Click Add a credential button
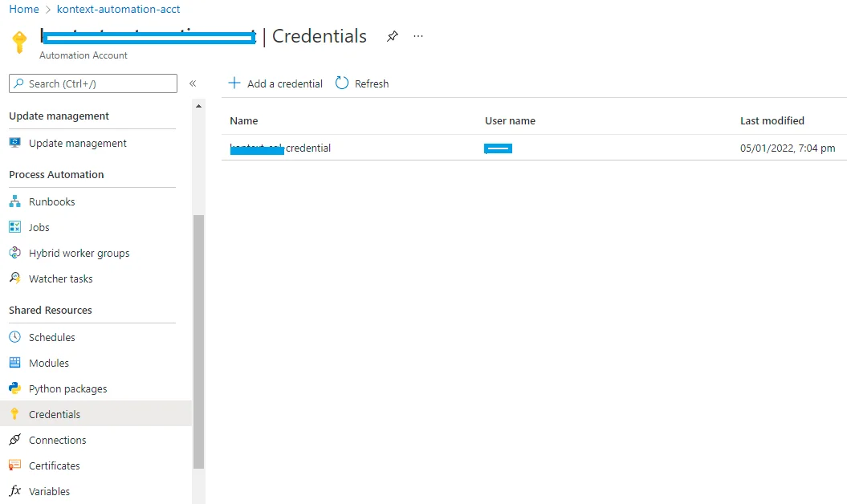This screenshot has height=504, width=847. pyautogui.click(x=275, y=83)
